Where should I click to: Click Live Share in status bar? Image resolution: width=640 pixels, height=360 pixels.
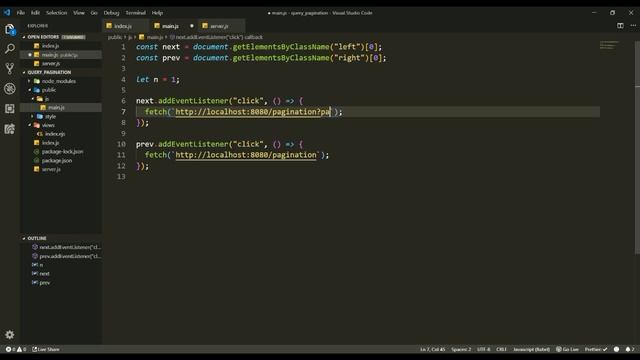pyautogui.click(x=46, y=349)
